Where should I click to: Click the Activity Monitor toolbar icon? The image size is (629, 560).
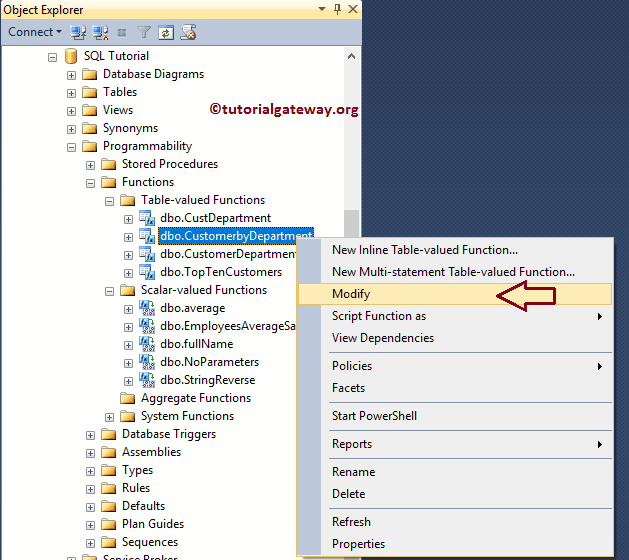click(x=188, y=32)
